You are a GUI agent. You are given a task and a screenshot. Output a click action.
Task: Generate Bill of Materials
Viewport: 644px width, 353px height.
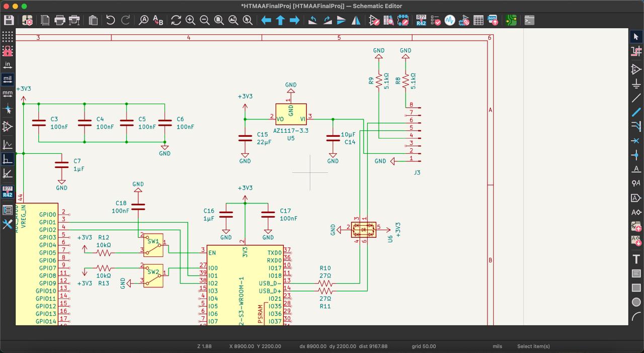pyautogui.click(x=493, y=20)
